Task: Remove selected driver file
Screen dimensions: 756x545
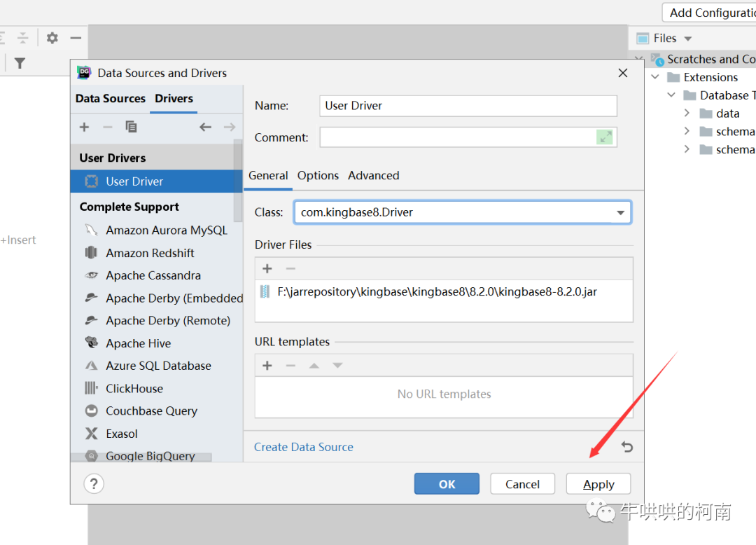Action: click(x=290, y=268)
